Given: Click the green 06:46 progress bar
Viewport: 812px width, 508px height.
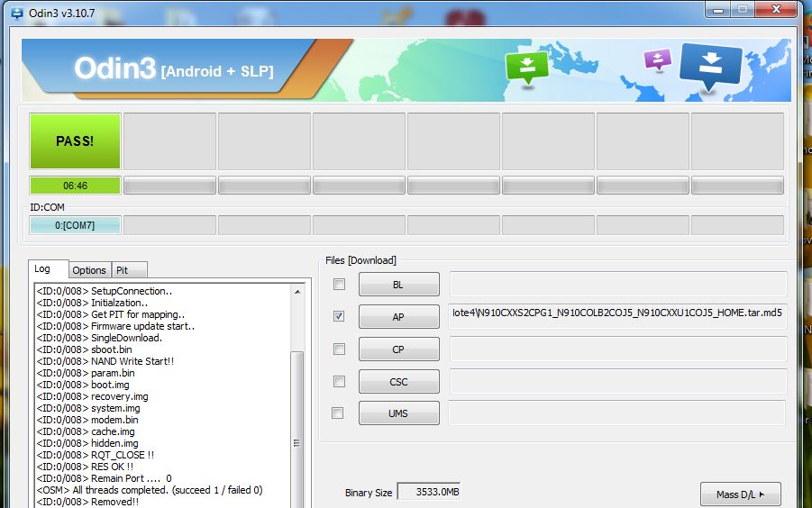Looking at the screenshot, I should click(x=75, y=186).
